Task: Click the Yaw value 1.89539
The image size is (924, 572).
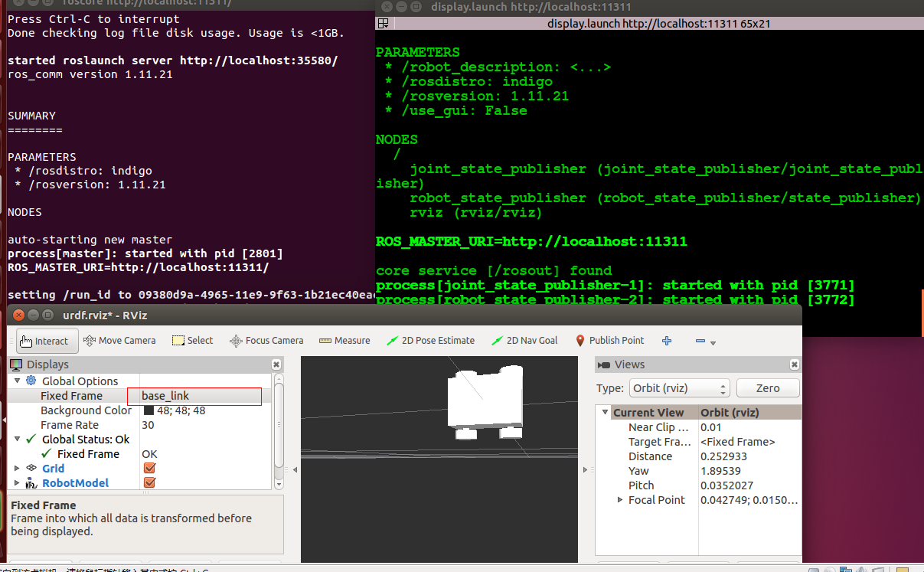Action: pos(720,471)
